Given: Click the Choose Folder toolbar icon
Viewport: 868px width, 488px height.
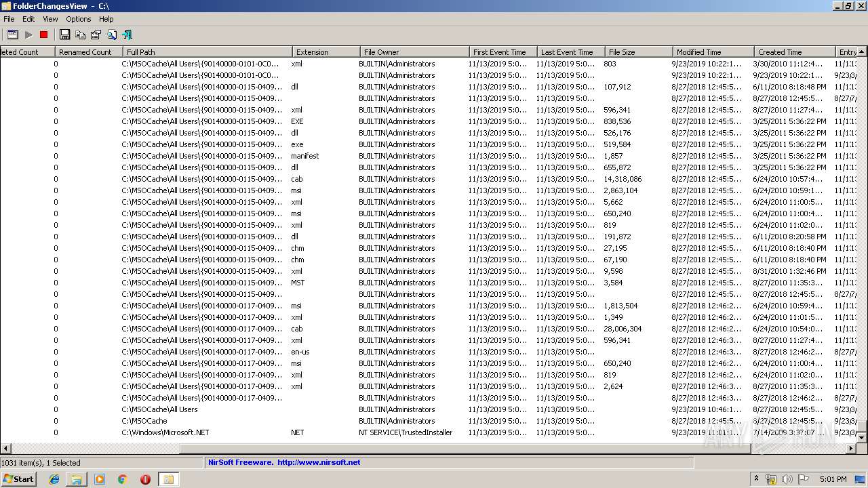Looking at the screenshot, I should point(12,35).
